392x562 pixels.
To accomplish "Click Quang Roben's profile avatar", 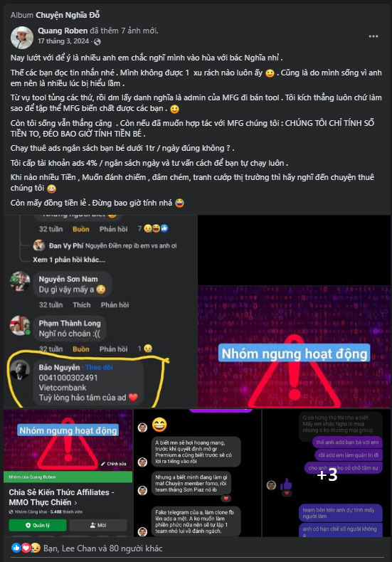I will point(22,37).
